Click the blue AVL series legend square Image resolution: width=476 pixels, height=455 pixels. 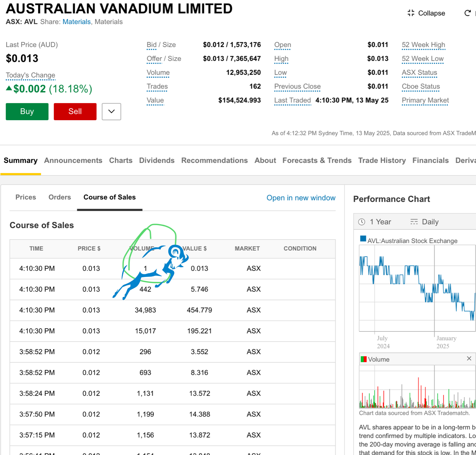pos(363,239)
